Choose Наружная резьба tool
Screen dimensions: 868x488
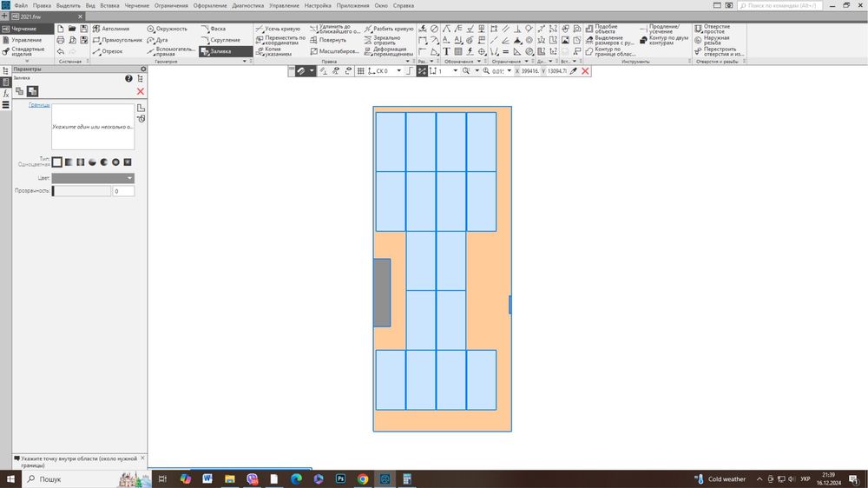coord(712,41)
